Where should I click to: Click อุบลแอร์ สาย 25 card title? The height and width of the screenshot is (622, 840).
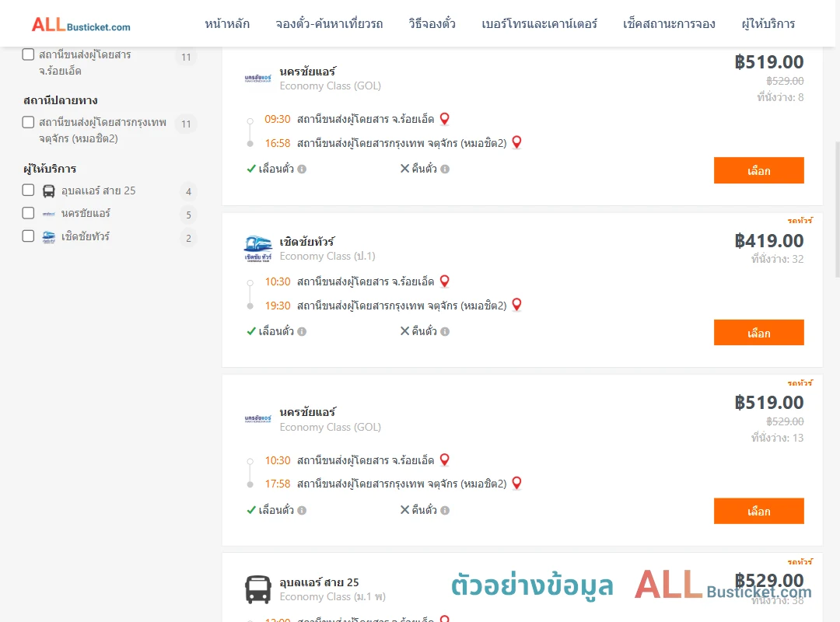[x=319, y=582]
